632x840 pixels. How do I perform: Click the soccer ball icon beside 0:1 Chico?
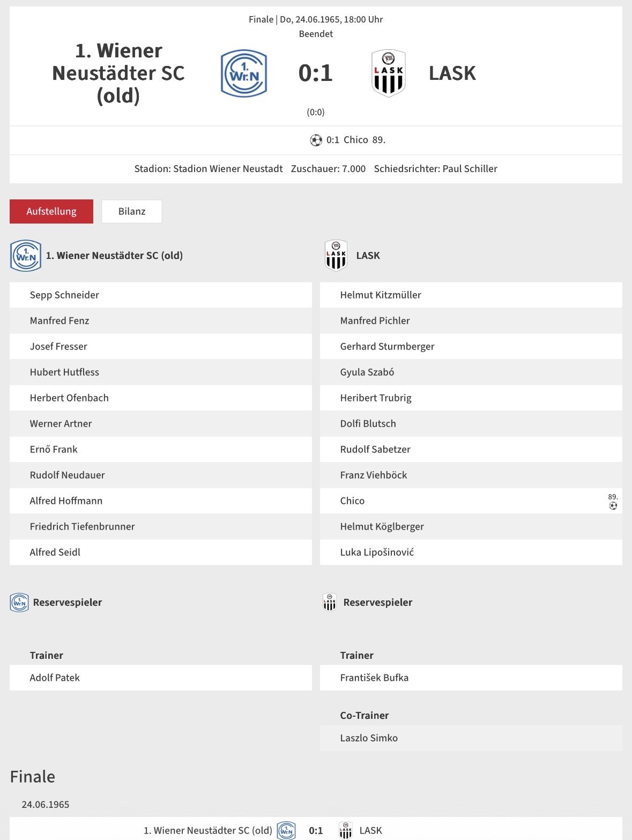(x=316, y=140)
